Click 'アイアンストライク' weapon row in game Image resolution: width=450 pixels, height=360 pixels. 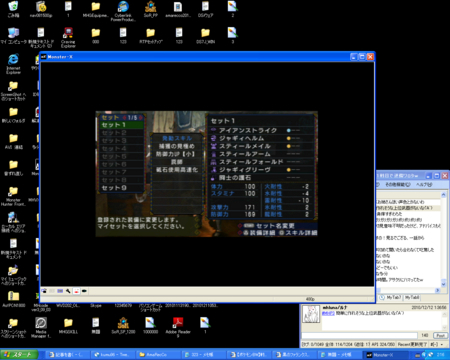coord(262,130)
